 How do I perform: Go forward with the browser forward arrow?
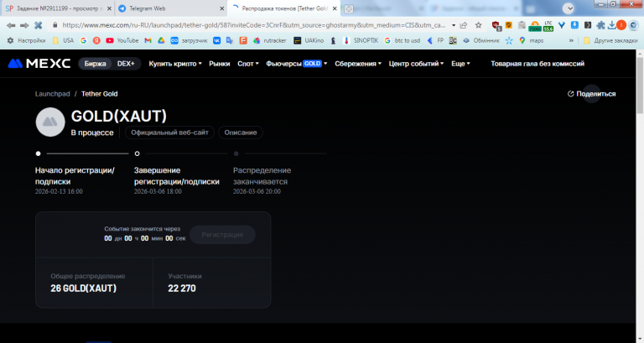[24, 25]
